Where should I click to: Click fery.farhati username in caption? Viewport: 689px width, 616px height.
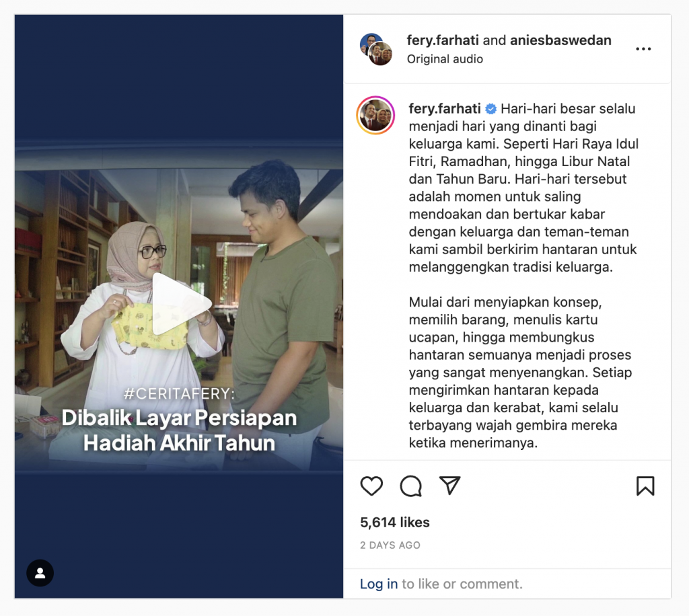pos(445,108)
